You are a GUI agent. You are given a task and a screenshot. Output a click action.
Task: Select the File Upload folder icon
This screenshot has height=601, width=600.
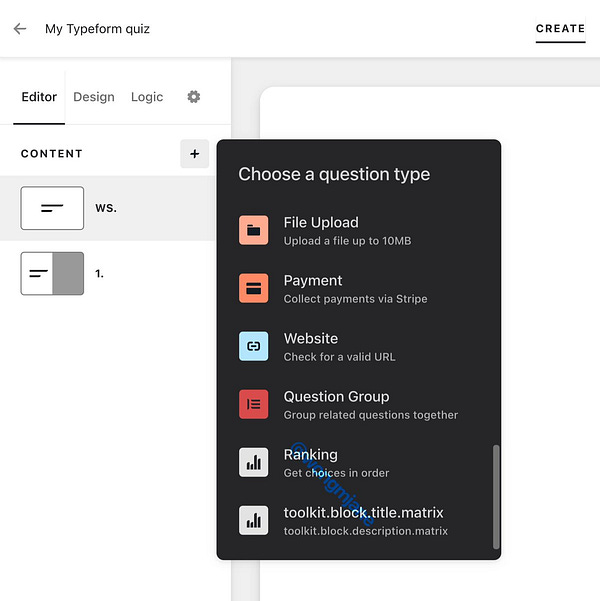point(253,230)
